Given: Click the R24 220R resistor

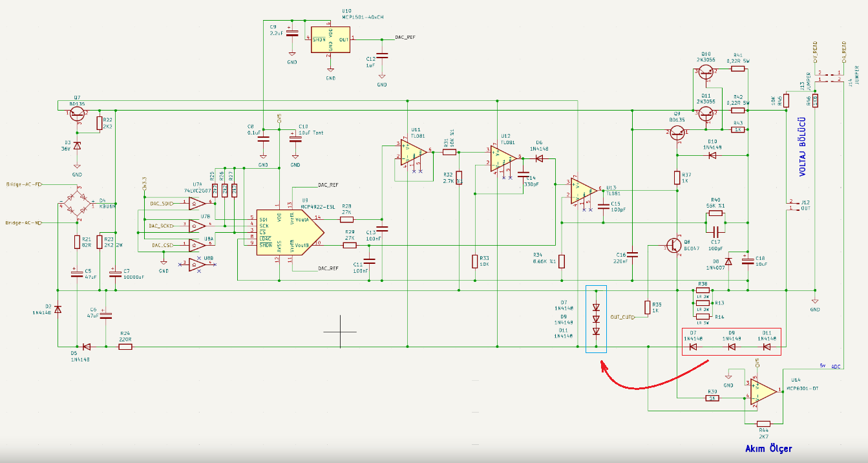Looking at the screenshot, I should [x=125, y=347].
